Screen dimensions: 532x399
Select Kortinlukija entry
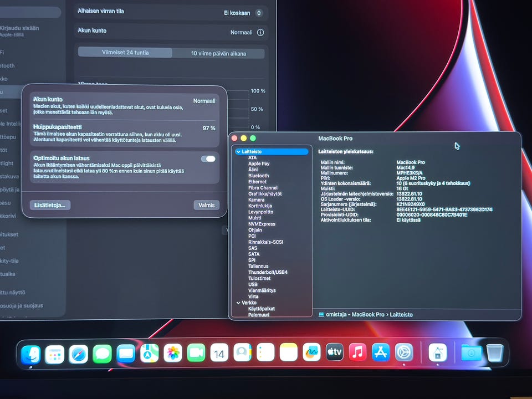point(260,206)
